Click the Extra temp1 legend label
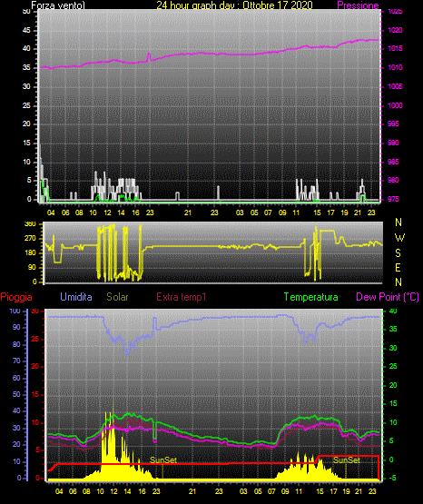This screenshot has height=504, width=423. 182,297
